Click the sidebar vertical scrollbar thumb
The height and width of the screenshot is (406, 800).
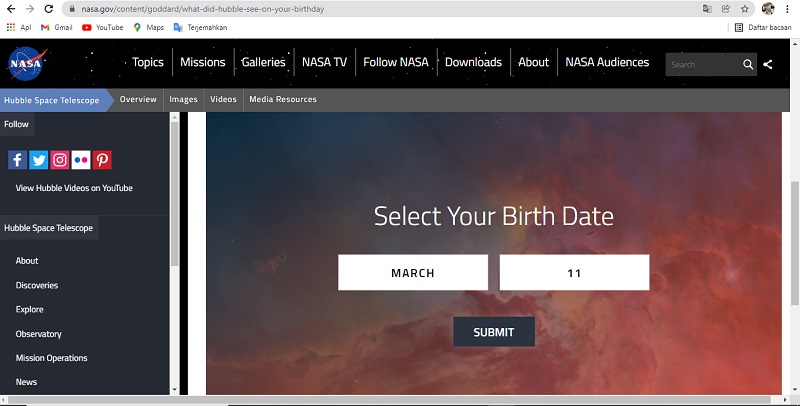(x=174, y=194)
